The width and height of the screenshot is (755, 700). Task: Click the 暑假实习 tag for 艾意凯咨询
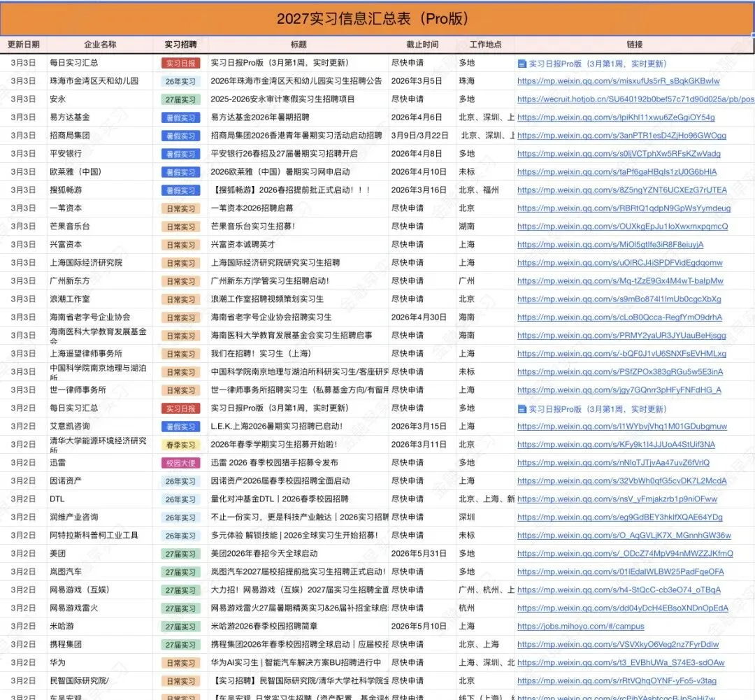[180, 427]
